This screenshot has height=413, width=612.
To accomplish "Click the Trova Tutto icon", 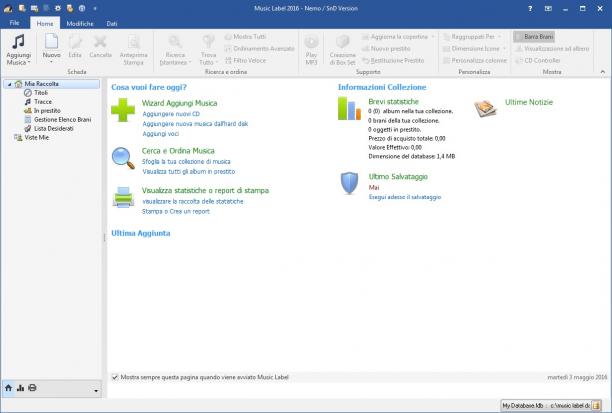I will 208,41.
